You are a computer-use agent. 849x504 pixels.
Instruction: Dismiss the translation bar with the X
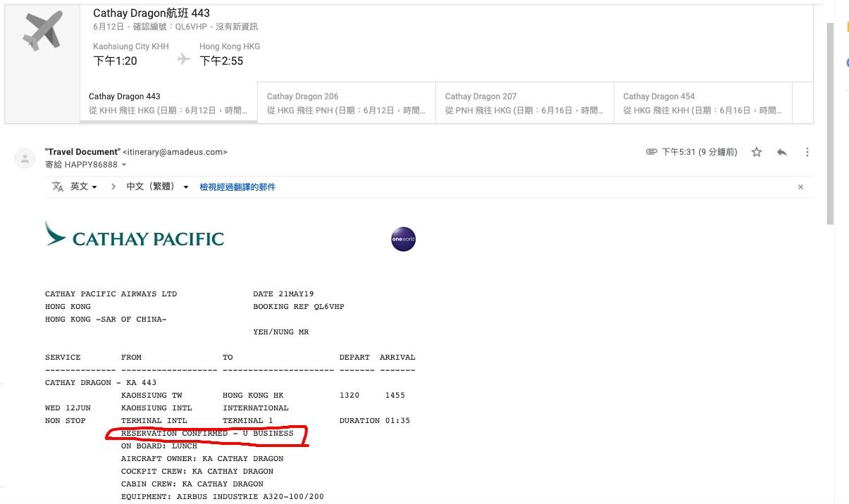[800, 187]
